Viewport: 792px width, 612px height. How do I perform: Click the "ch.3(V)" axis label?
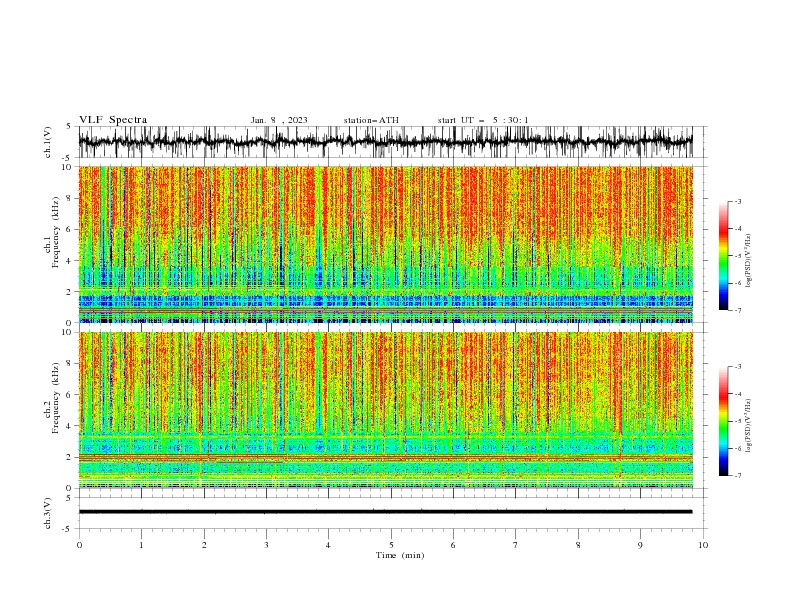48,513
